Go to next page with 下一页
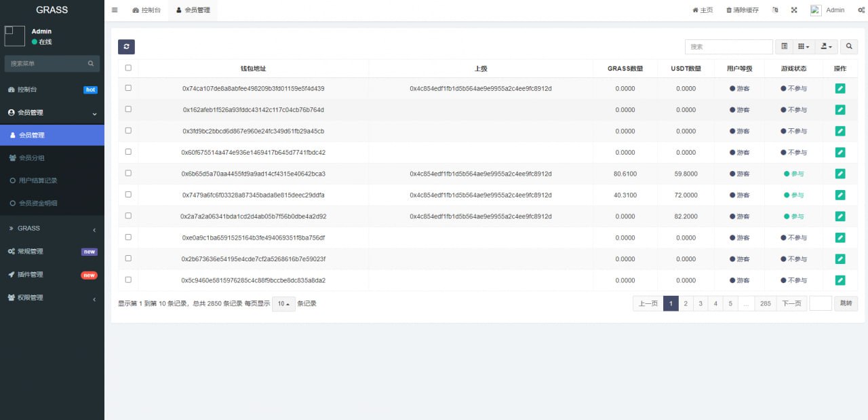The image size is (868, 420). point(791,304)
